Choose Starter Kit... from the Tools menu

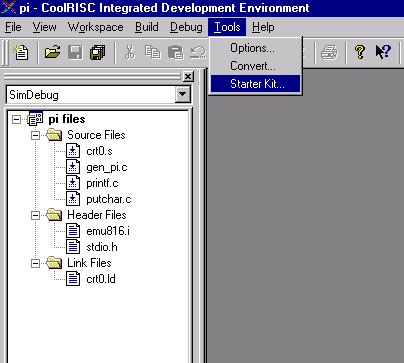(255, 84)
